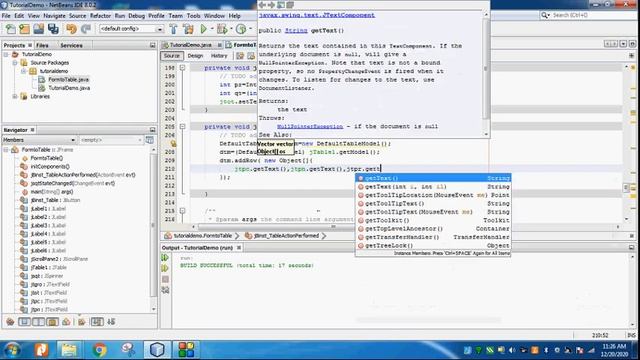
Task: Open the file explorer taskbar icon
Action: 69,350
